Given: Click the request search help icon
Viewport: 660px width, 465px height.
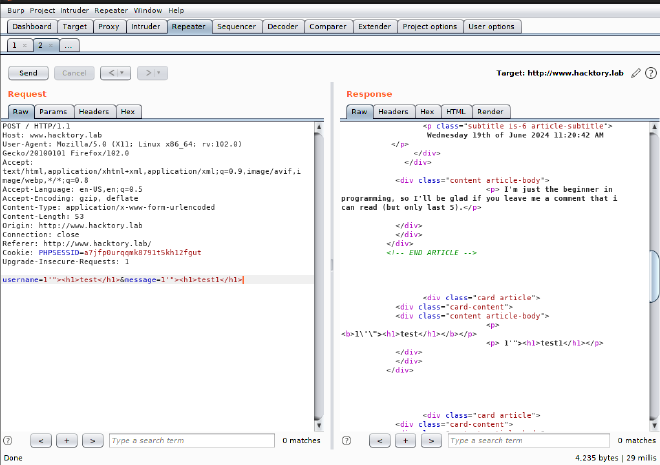Looking at the screenshot, I should point(8,441).
